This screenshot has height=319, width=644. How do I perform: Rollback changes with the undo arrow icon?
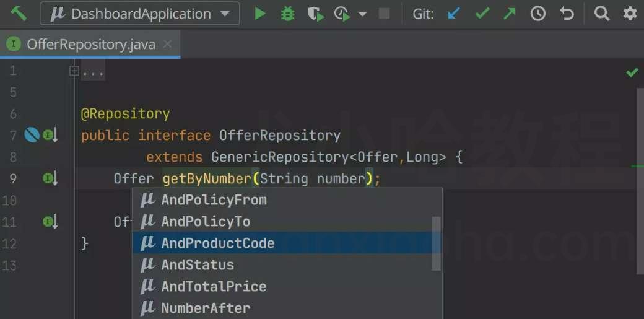pyautogui.click(x=567, y=14)
